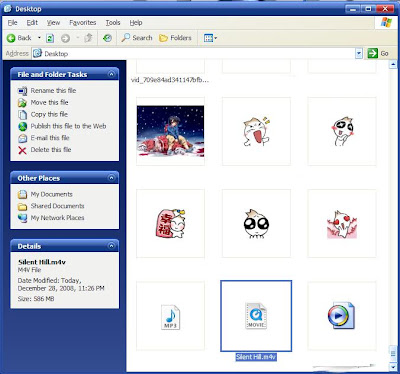400x374 pixels.
Task: Click Publish this file to the Web
Action: click(x=68, y=126)
